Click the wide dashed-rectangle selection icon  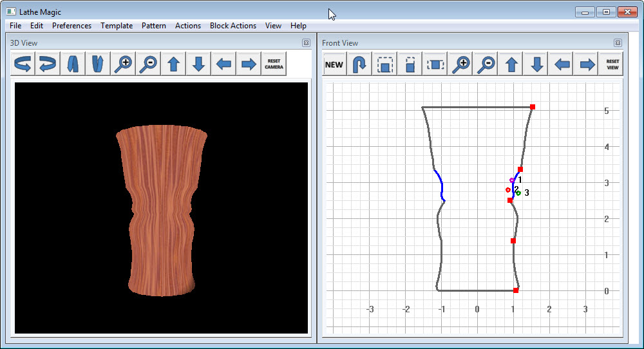[436, 64]
